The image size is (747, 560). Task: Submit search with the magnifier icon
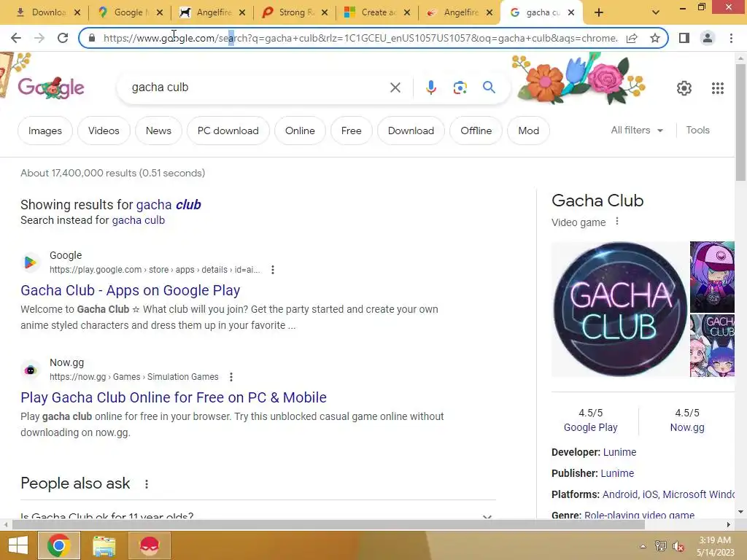pos(489,87)
